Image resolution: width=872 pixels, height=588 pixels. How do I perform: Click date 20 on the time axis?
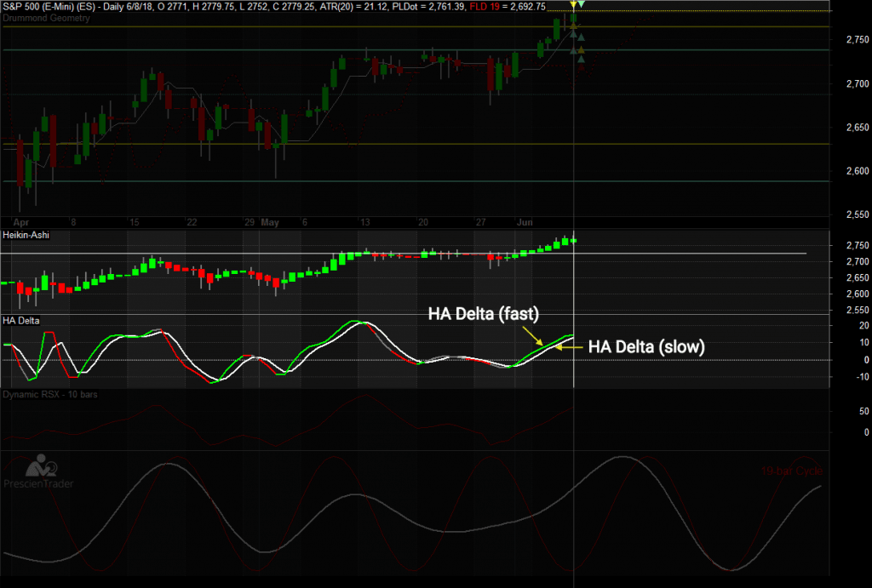(x=422, y=222)
